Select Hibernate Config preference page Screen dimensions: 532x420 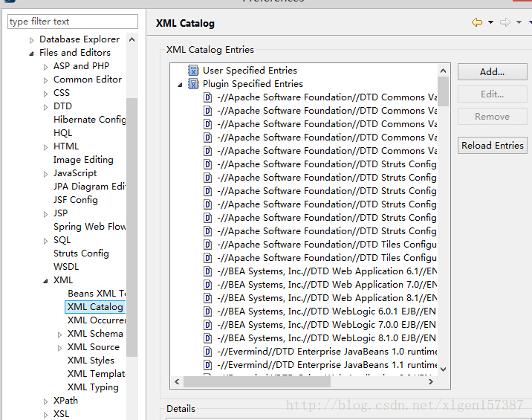click(x=89, y=120)
